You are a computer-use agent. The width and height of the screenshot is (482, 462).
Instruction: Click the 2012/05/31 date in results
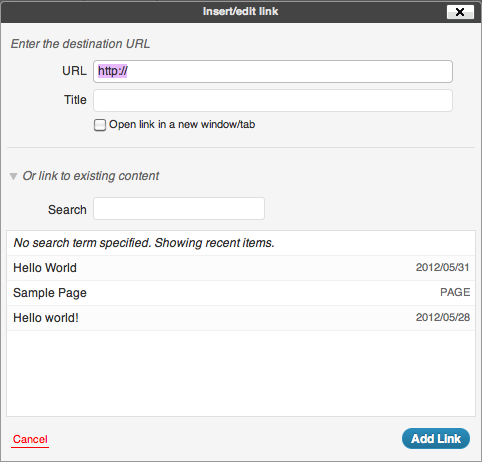point(442,267)
